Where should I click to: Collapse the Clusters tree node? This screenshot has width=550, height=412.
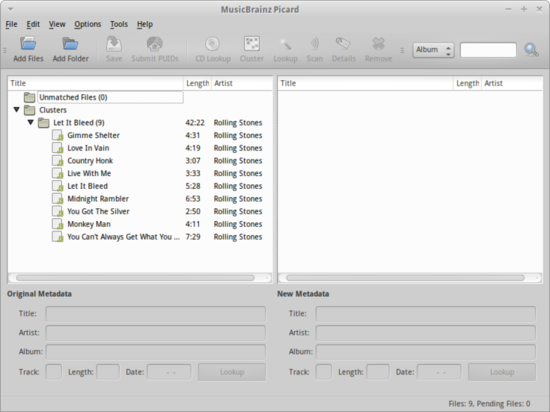click(x=16, y=110)
